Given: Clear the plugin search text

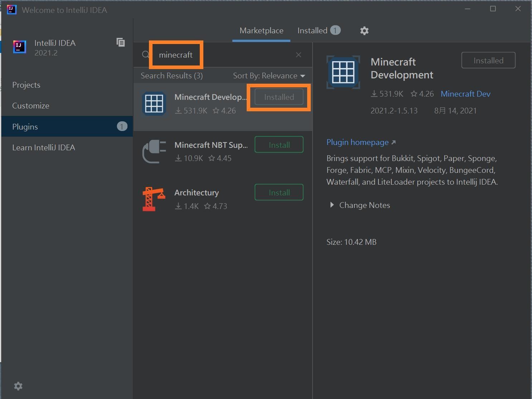Looking at the screenshot, I should pyautogui.click(x=299, y=55).
